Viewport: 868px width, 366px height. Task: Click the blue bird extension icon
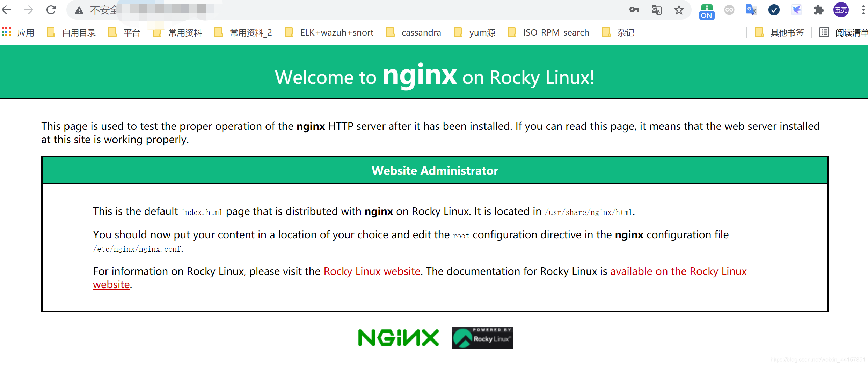coord(796,10)
